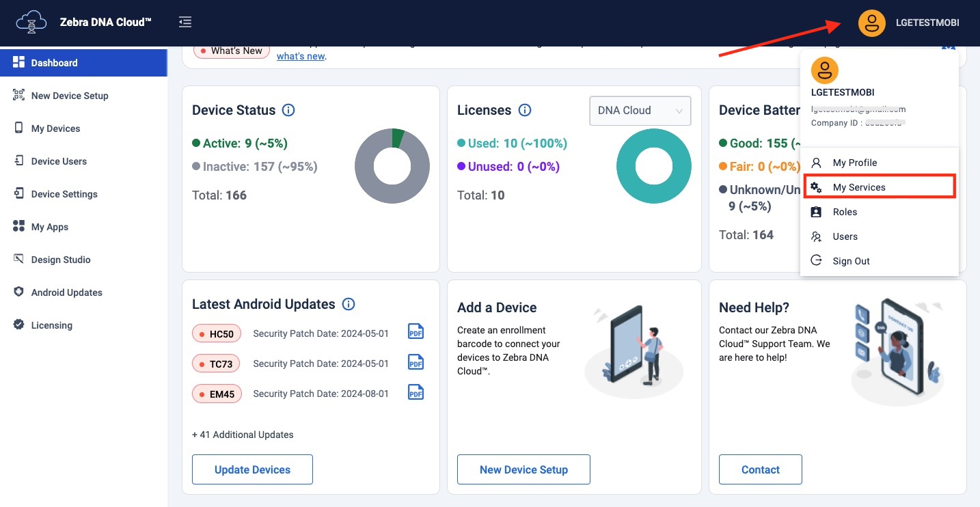The image size is (980, 507).
Task: Choose Sign Out in the user menu
Action: pyautogui.click(x=851, y=261)
